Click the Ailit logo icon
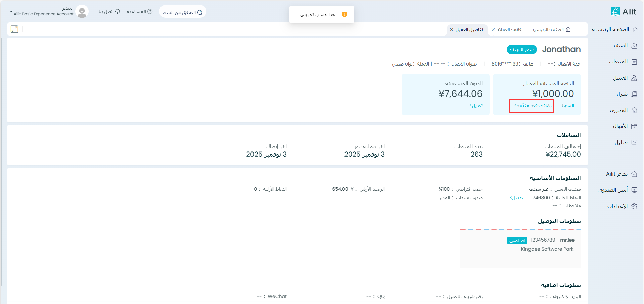 pyautogui.click(x=615, y=12)
